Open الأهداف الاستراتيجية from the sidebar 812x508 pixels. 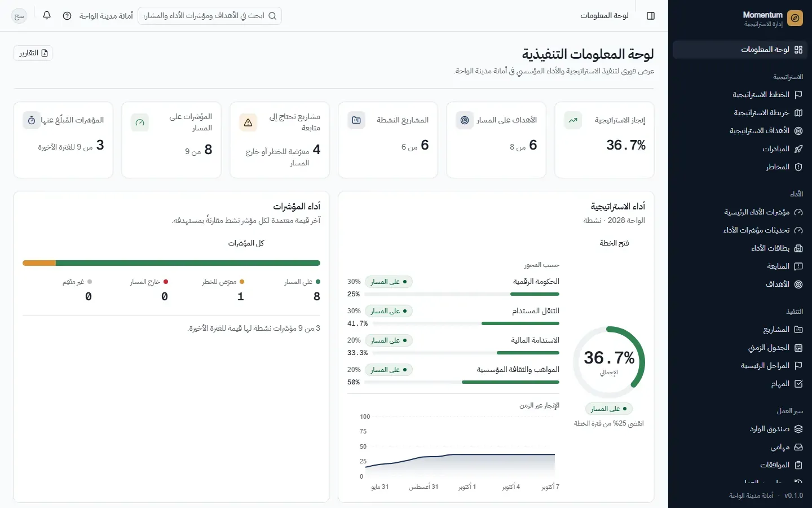tap(740, 131)
